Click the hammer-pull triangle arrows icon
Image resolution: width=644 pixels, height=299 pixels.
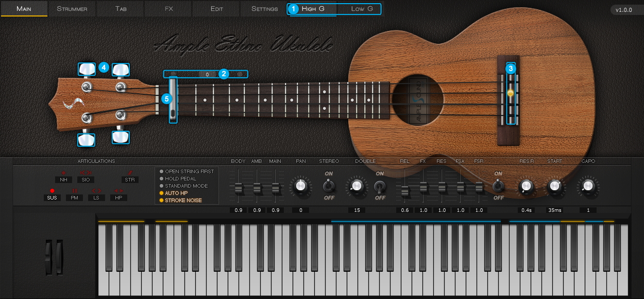pyautogui.click(x=118, y=191)
